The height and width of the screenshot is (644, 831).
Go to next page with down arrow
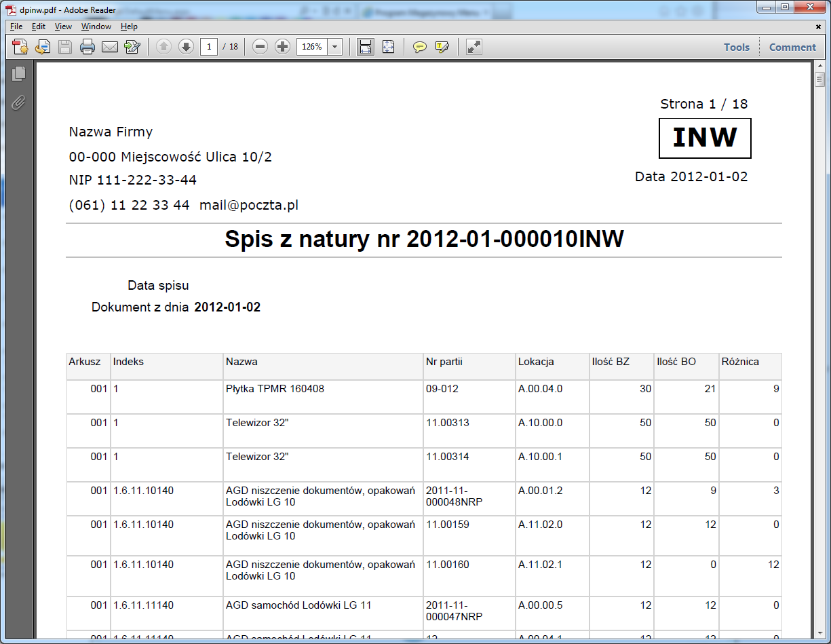[x=186, y=47]
